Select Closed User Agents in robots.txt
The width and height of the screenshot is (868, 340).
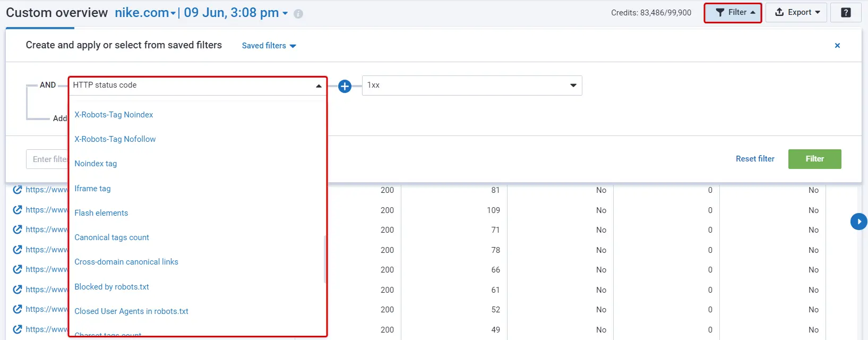131,311
